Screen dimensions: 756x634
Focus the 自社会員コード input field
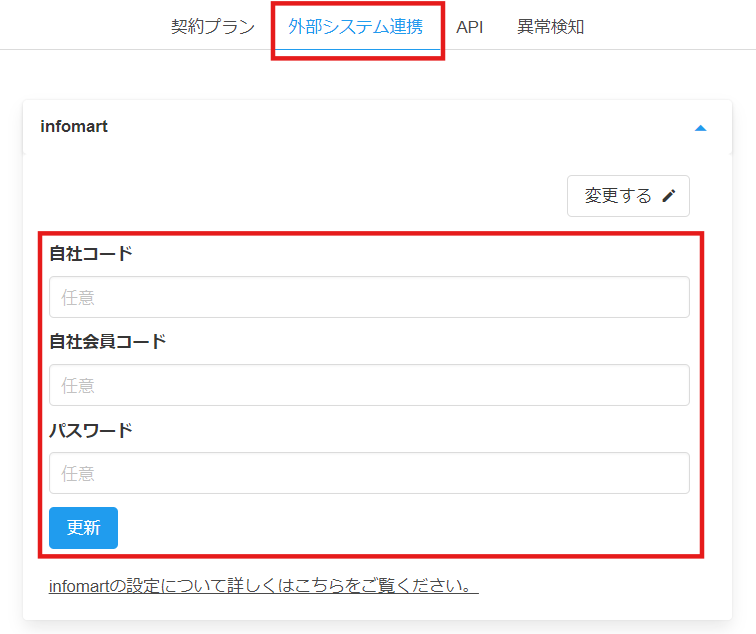[x=369, y=385]
